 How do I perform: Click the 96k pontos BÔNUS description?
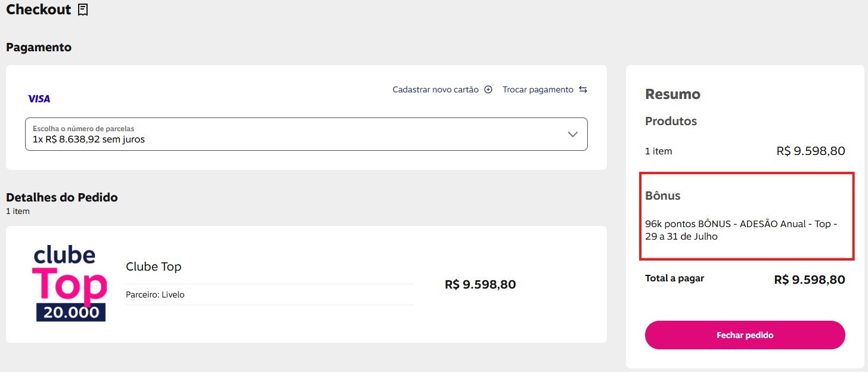pos(742,230)
